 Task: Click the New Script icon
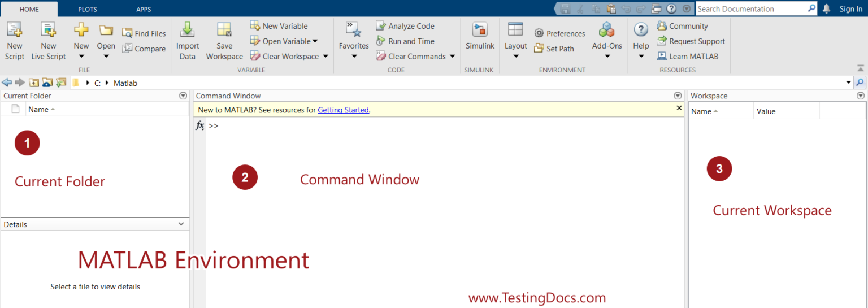[x=14, y=31]
